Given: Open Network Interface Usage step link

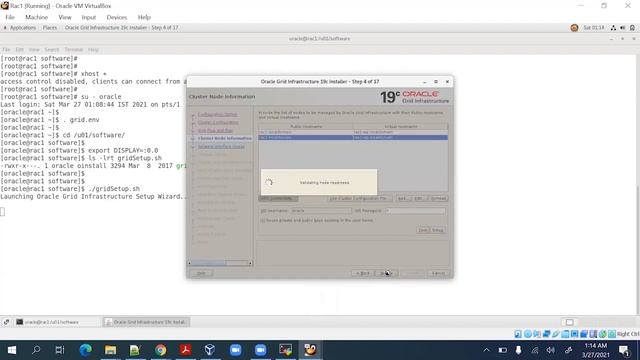Looking at the screenshot, I should (x=221, y=146).
